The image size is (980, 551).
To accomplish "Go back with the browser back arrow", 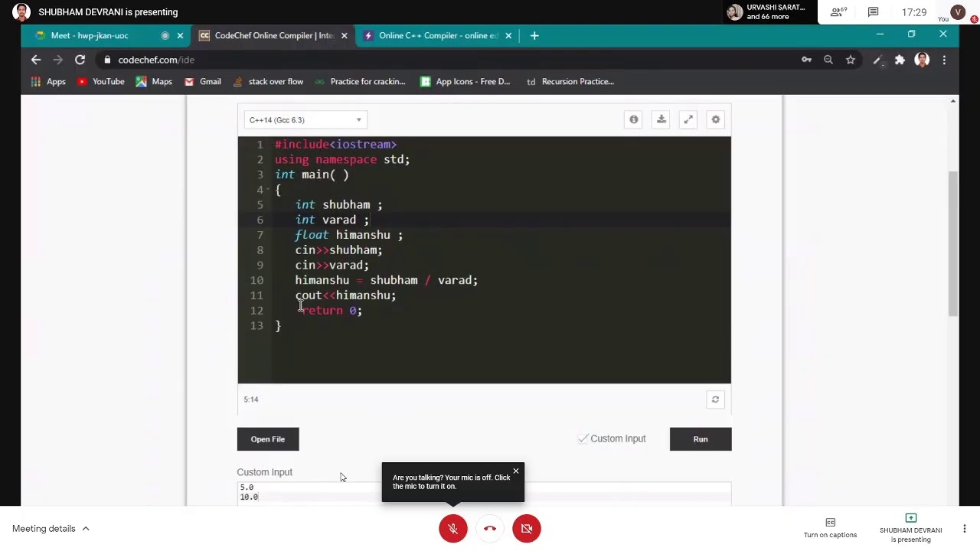I will point(36,60).
